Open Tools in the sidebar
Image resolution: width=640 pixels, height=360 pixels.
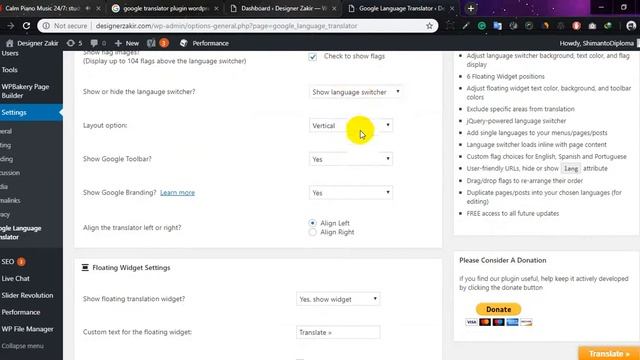point(9,70)
